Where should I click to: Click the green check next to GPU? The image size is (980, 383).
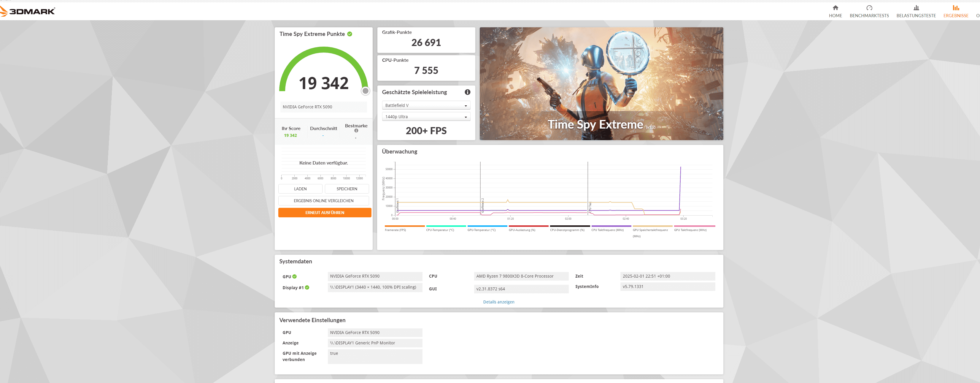(294, 277)
